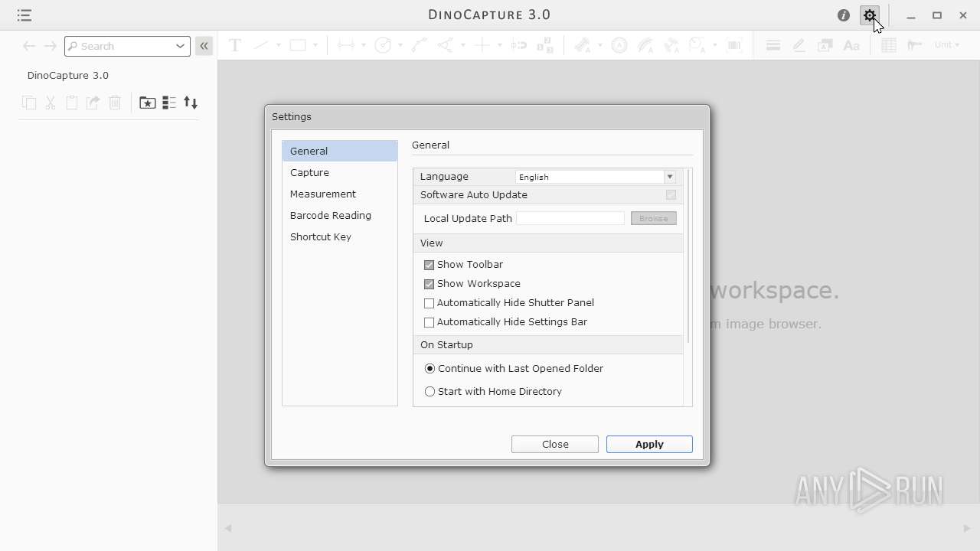Click the Aa font settings icon

click(x=851, y=45)
